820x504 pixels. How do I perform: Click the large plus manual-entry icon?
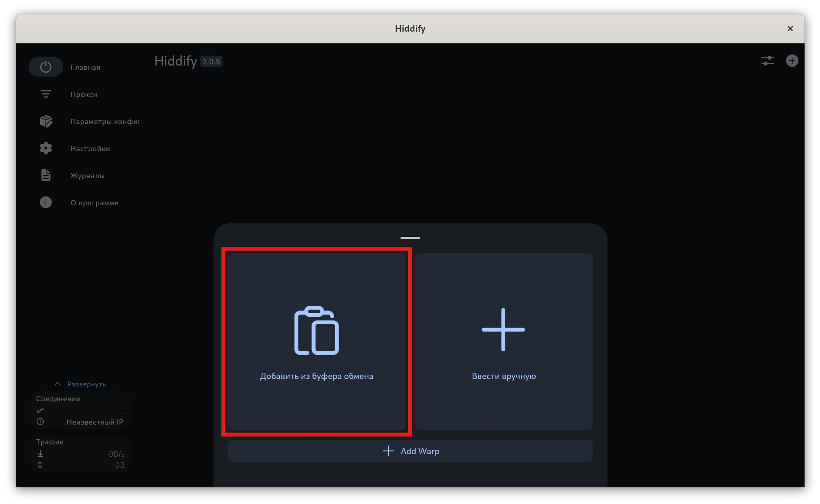(503, 330)
